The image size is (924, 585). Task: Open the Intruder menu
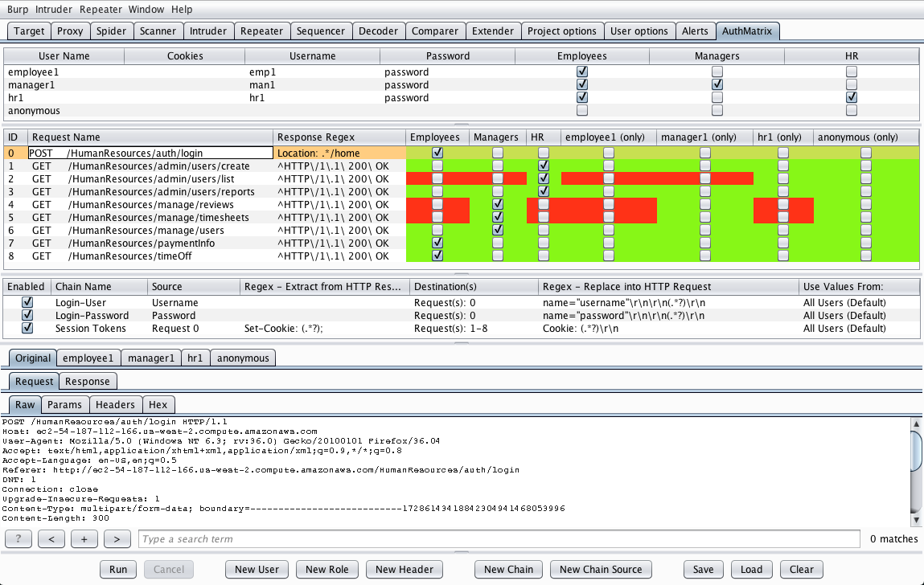coord(54,10)
